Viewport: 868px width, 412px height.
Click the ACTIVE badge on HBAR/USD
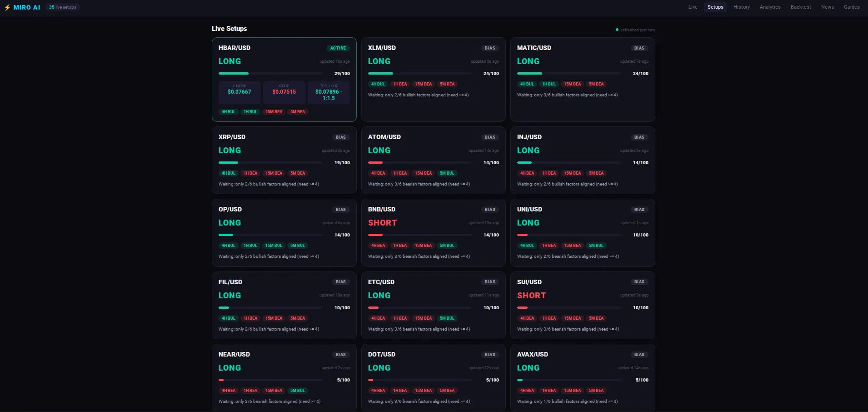coord(338,48)
